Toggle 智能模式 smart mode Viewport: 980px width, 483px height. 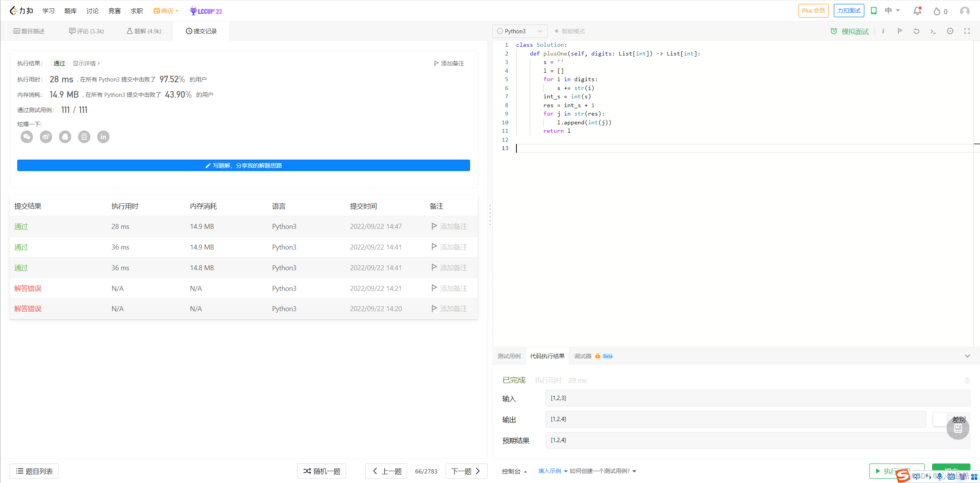tap(570, 31)
